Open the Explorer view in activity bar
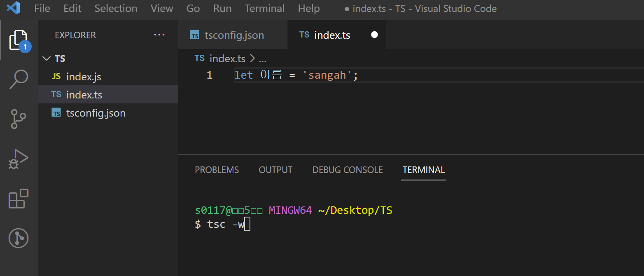 coord(19,40)
